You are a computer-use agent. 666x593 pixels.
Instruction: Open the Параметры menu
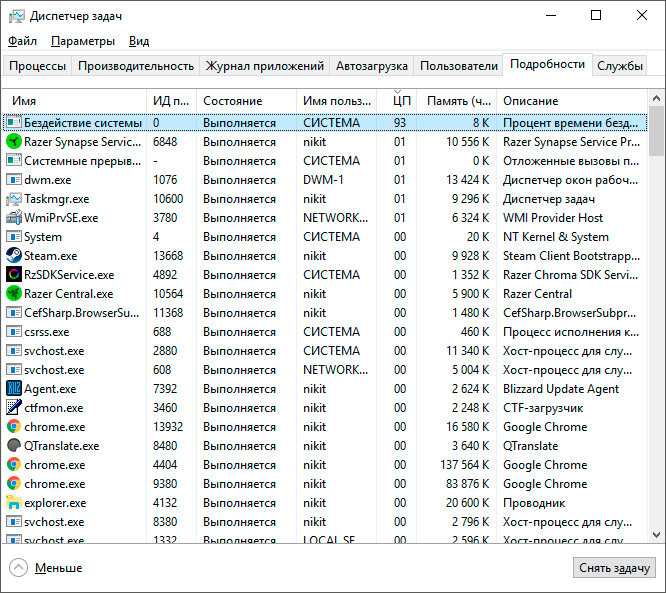pos(83,41)
